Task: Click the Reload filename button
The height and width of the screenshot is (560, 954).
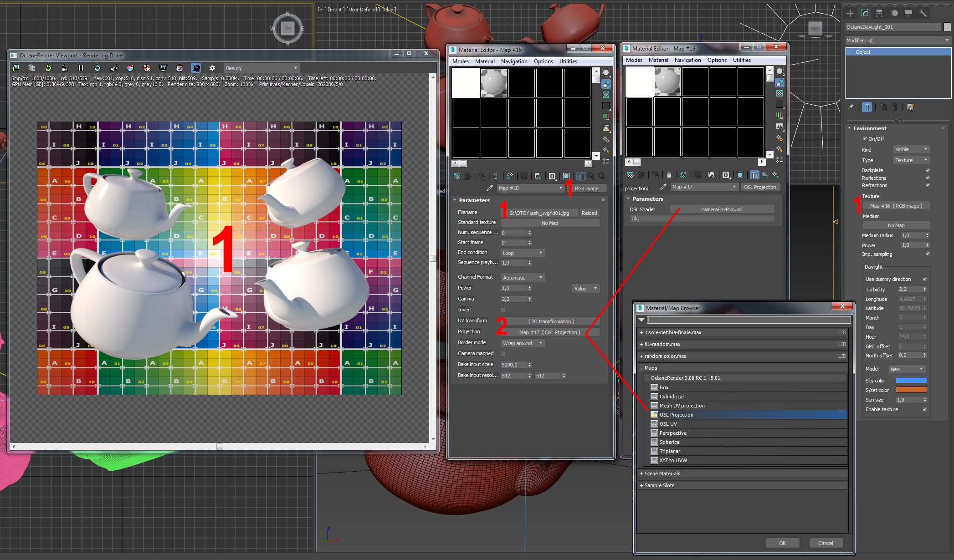Action: pos(589,213)
